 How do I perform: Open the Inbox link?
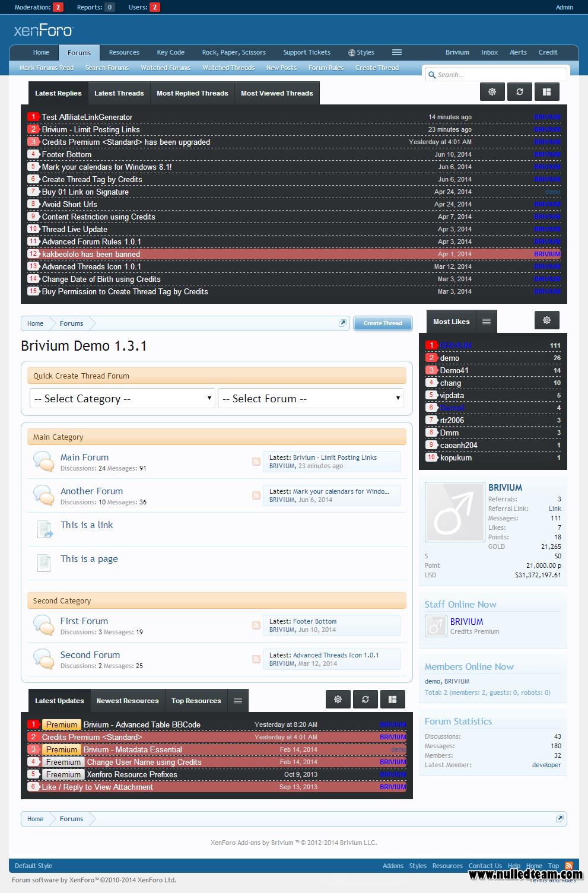tap(490, 52)
